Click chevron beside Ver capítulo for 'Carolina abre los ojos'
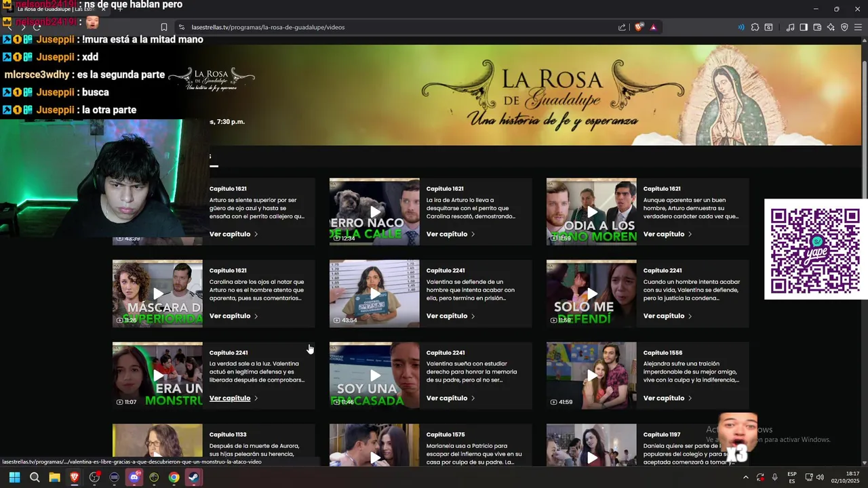868x488 pixels. [256, 316]
